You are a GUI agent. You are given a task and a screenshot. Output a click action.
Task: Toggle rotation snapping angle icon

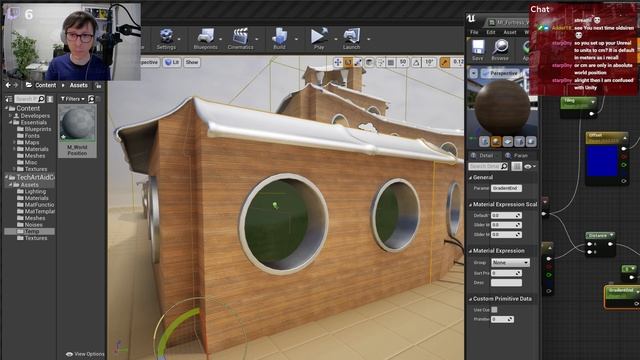tap(416, 62)
